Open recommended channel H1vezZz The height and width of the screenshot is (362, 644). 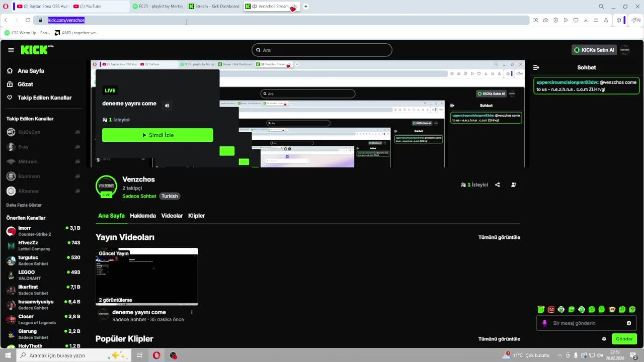[x=43, y=245]
